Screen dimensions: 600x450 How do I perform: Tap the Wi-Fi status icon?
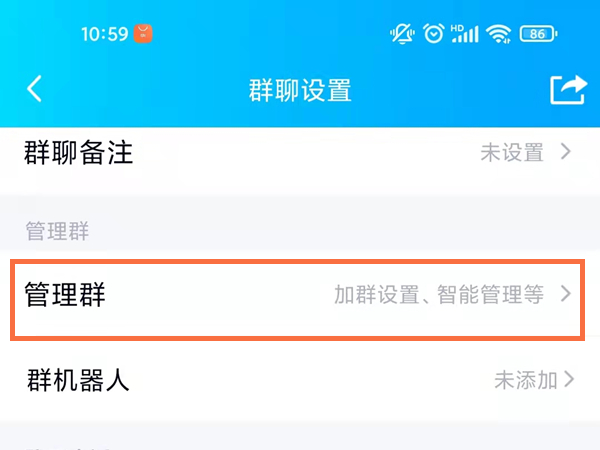[498, 33]
